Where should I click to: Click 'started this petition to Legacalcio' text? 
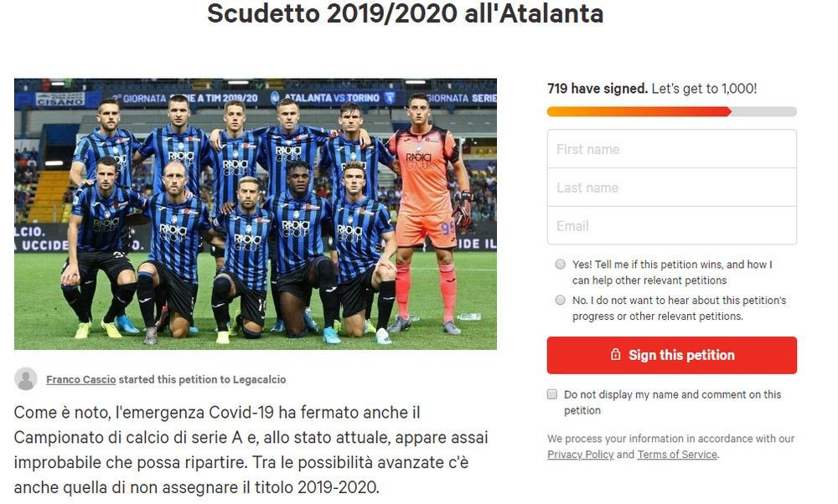tap(202, 379)
